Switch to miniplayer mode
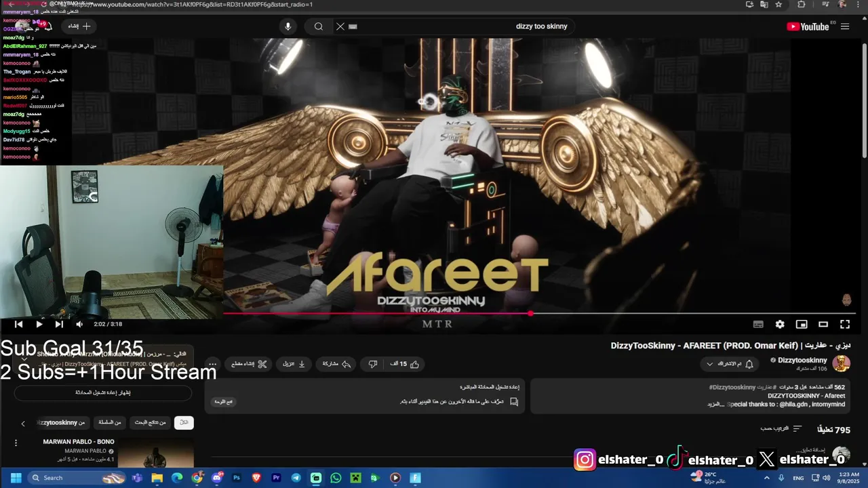The height and width of the screenshot is (488, 868). pos(802,325)
